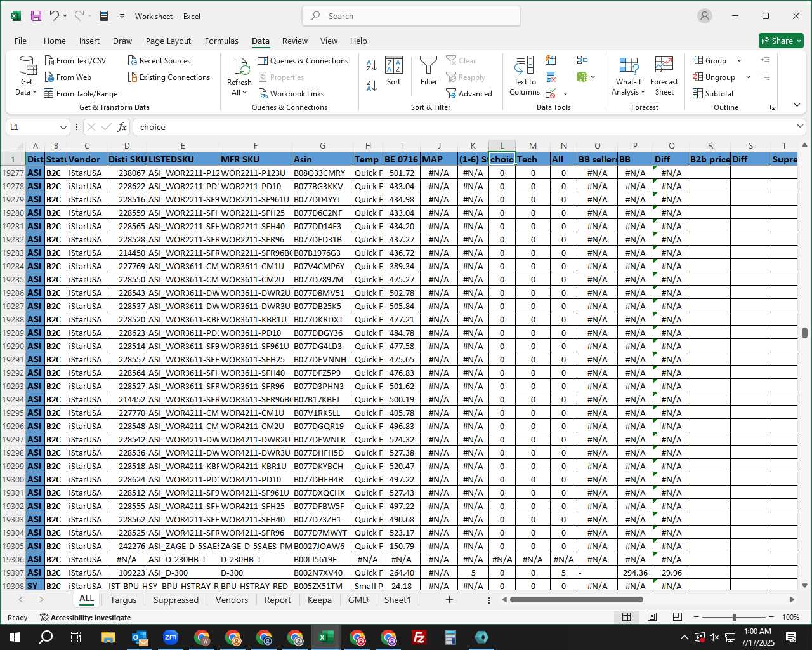Image resolution: width=812 pixels, height=650 pixels.
Task: Click the Flash Fill icon
Action: coord(551,60)
